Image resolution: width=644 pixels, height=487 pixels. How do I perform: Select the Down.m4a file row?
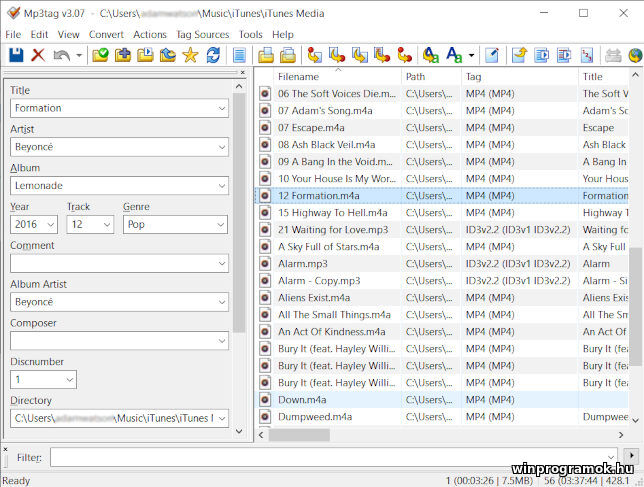[340, 399]
